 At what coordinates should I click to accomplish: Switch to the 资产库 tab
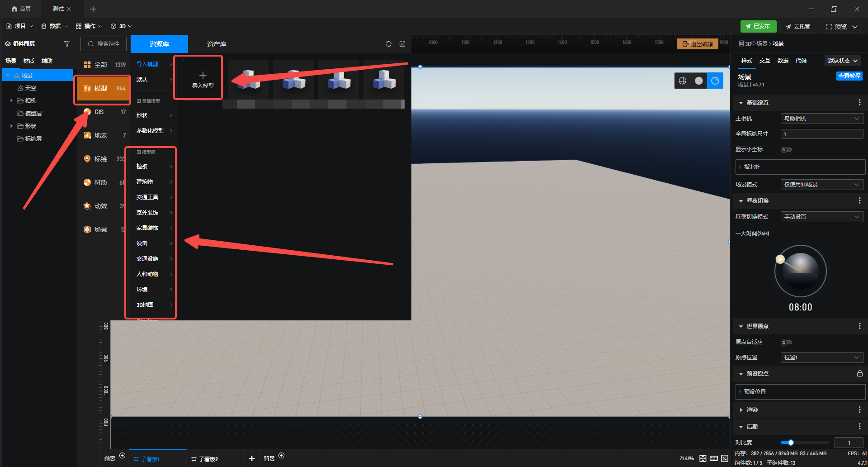[x=217, y=44]
